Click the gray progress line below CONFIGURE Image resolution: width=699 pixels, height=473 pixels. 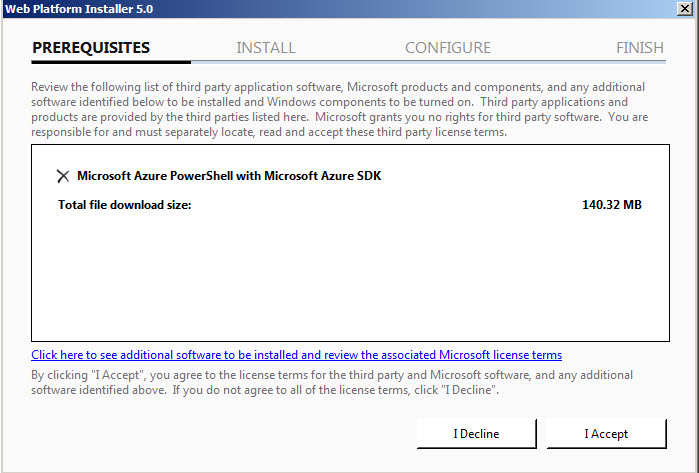(x=450, y=63)
